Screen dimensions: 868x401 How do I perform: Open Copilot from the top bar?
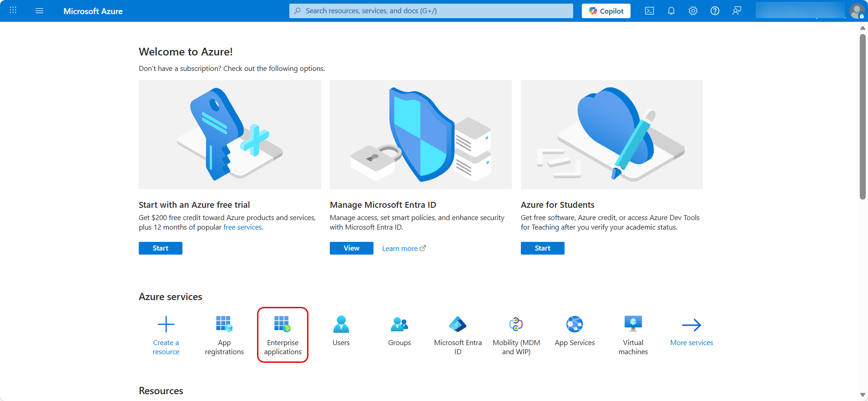tap(606, 11)
